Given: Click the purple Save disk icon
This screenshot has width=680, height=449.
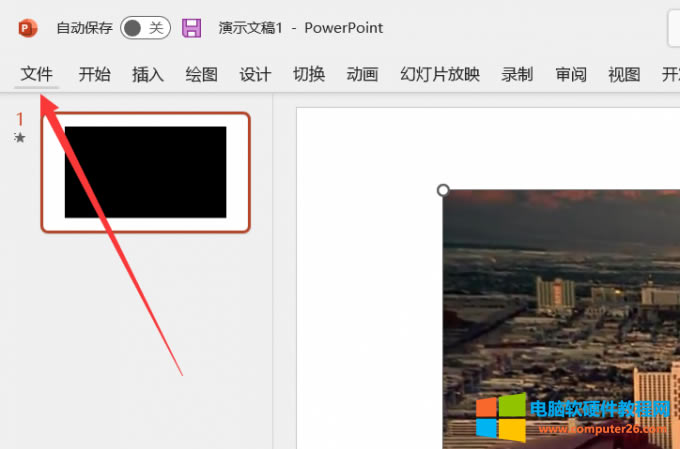Looking at the screenshot, I should (191, 28).
